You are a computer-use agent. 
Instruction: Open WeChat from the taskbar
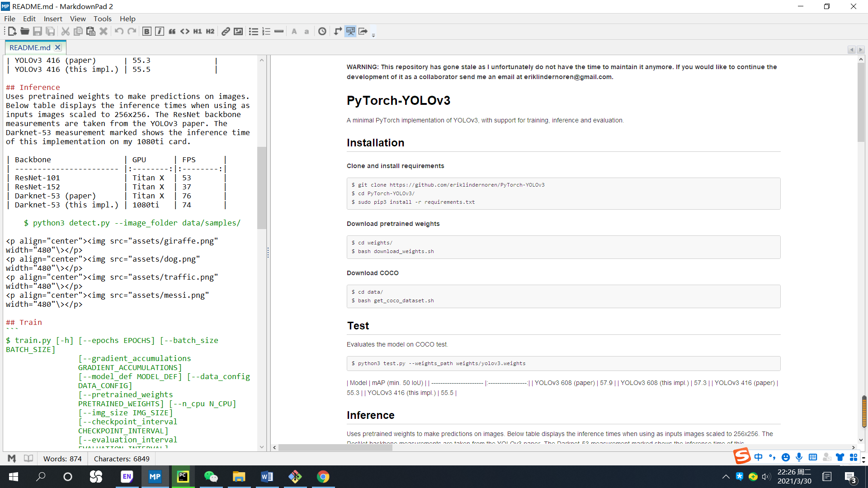click(x=211, y=477)
